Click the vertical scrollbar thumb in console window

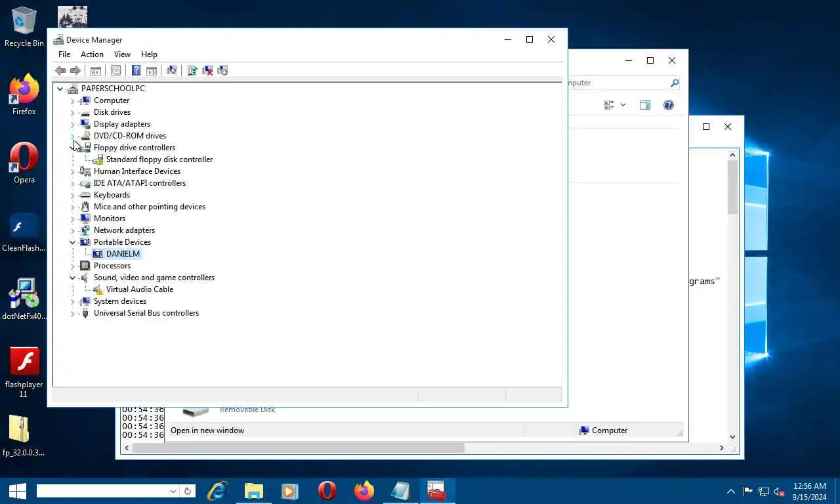(x=733, y=187)
